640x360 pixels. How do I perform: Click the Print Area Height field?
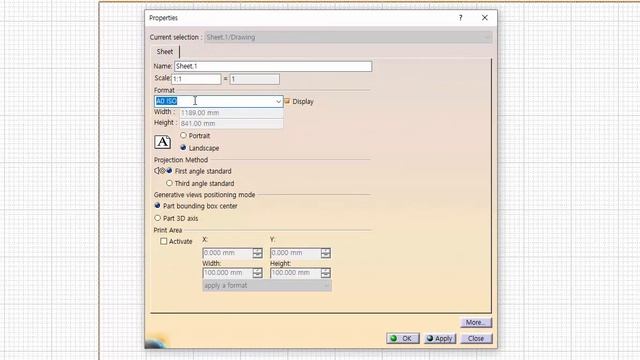[x=296, y=273]
